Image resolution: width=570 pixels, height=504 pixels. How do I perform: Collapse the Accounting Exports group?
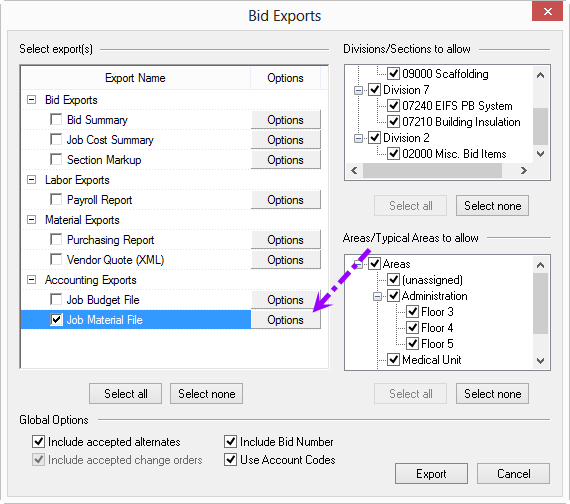click(32, 280)
